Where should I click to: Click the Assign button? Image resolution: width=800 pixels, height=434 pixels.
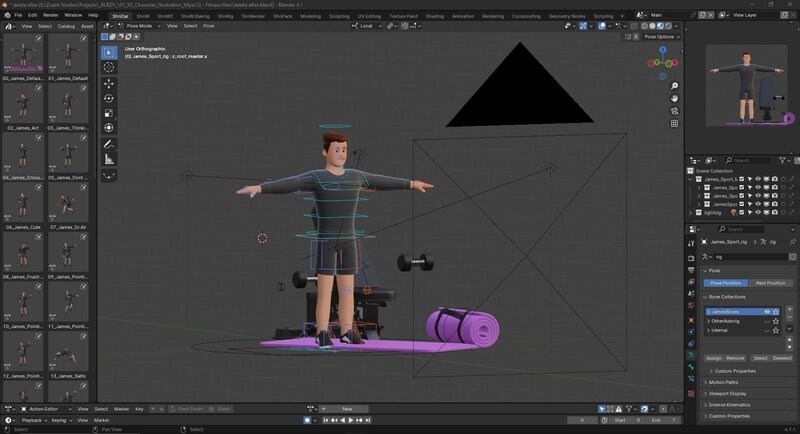713,357
